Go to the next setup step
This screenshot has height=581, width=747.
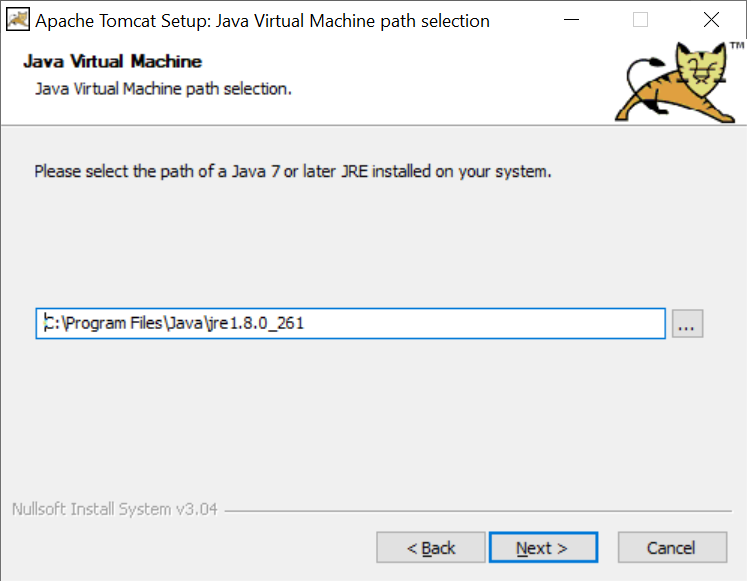pyautogui.click(x=543, y=548)
